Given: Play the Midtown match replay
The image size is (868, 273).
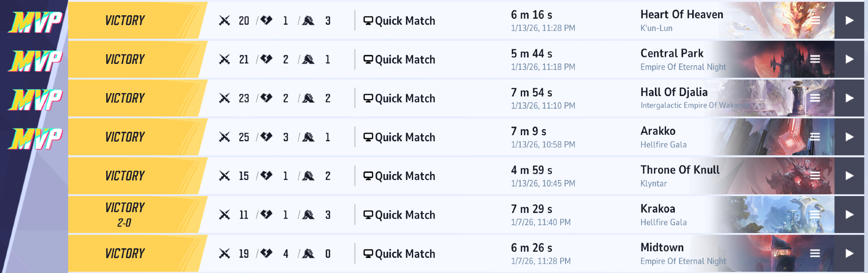Looking at the screenshot, I should (x=849, y=253).
